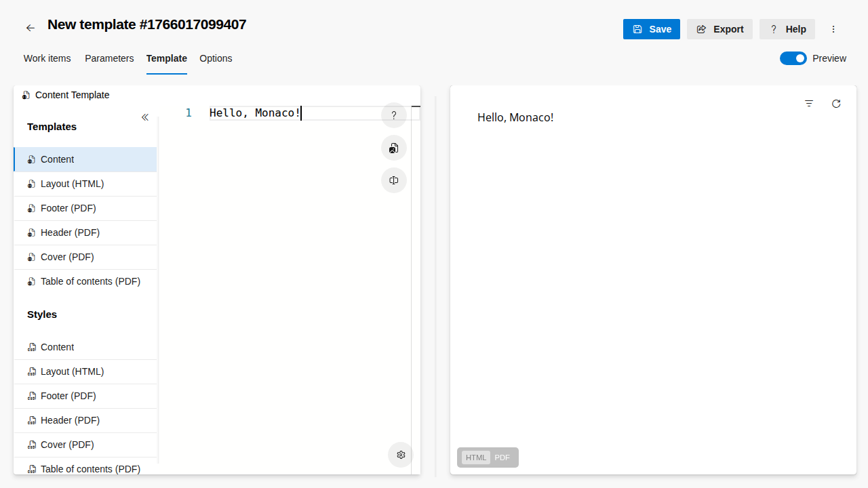Switch to the Parameters tab
This screenshot has width=868, height=488.
(109, 58)
